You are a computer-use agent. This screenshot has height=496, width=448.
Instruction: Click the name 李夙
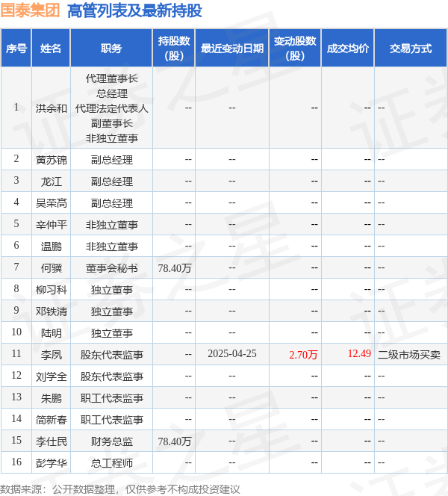click(x=52, y=355)
